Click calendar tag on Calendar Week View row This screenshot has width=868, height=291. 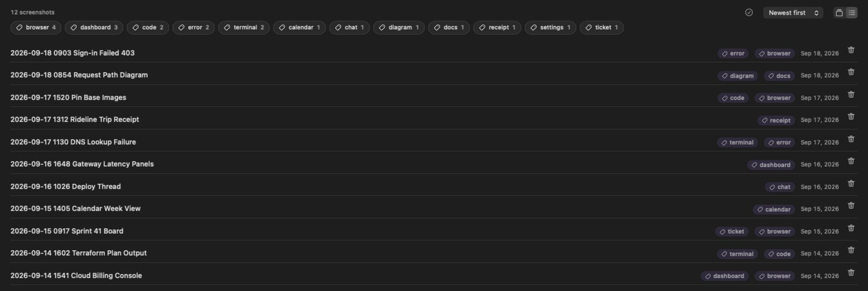point(774,209)
